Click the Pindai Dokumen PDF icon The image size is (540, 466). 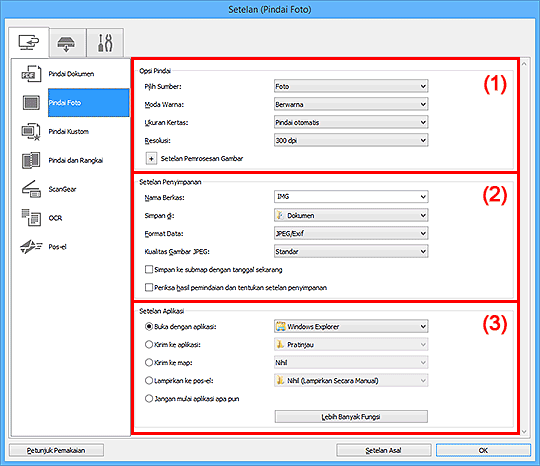click(x=31, y=74)
